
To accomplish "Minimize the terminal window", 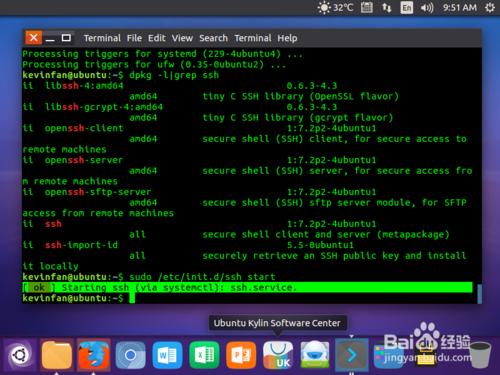I will pyautogui.click(x=50, y=38).
